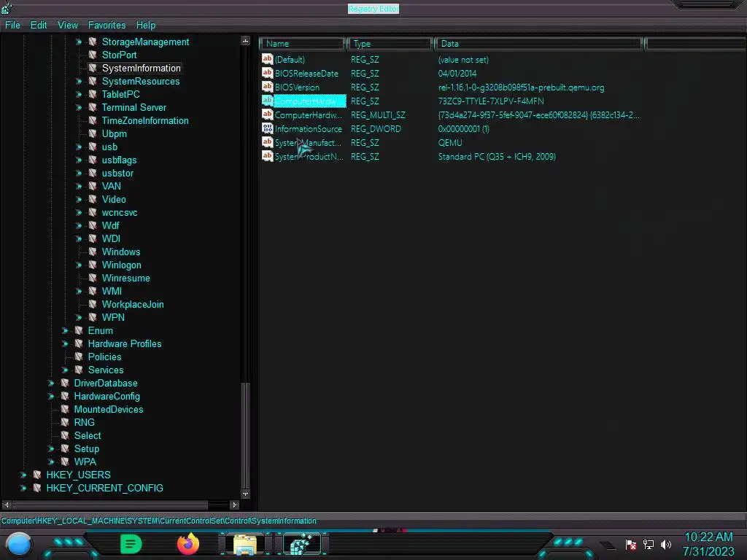
Task: Click the TimeZoneInformation folder icon
Action: pyautogui.click(x=93, y=120)
